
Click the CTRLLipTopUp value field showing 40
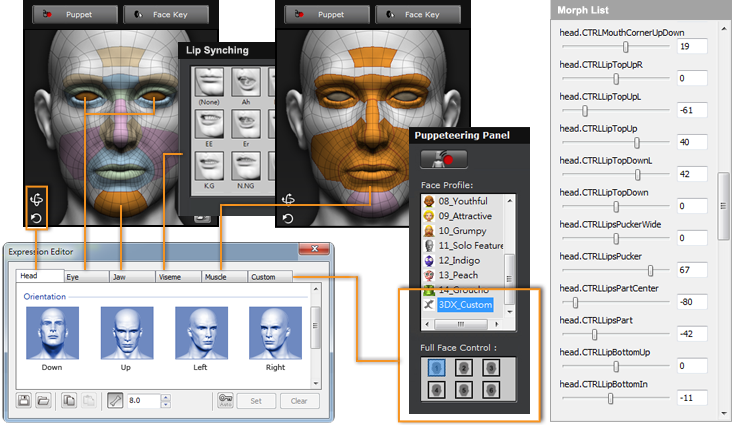[692, 142]
